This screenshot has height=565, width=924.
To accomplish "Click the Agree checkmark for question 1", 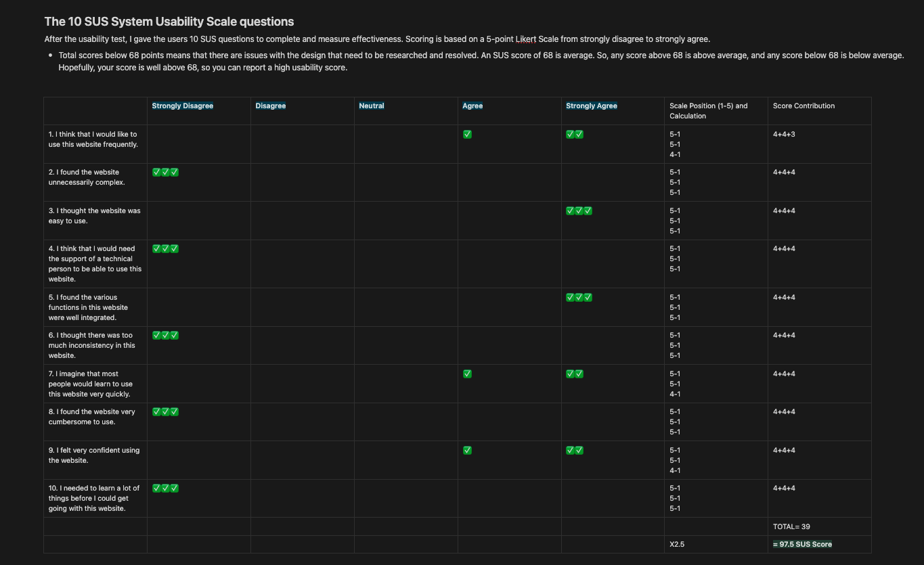I will pos(467,135).
